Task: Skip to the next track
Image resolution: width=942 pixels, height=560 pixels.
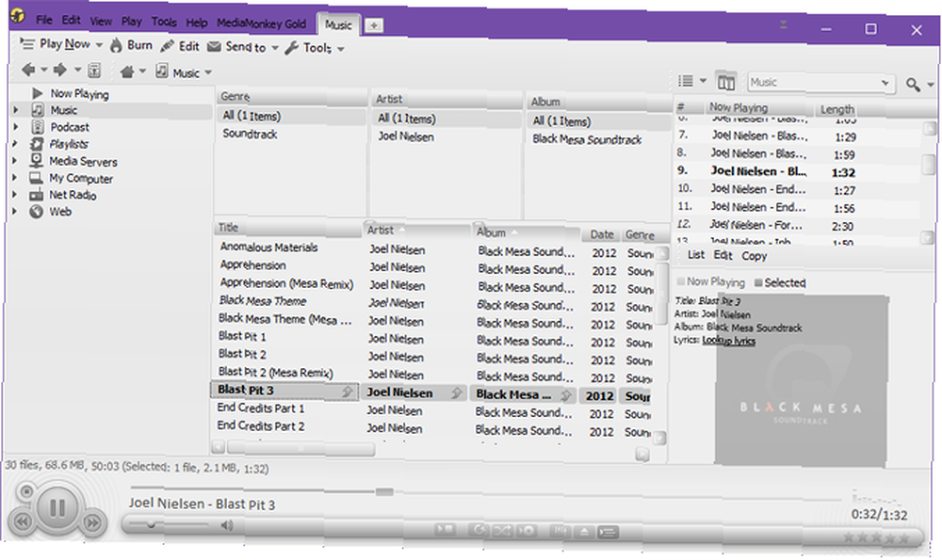Action: 92,522
